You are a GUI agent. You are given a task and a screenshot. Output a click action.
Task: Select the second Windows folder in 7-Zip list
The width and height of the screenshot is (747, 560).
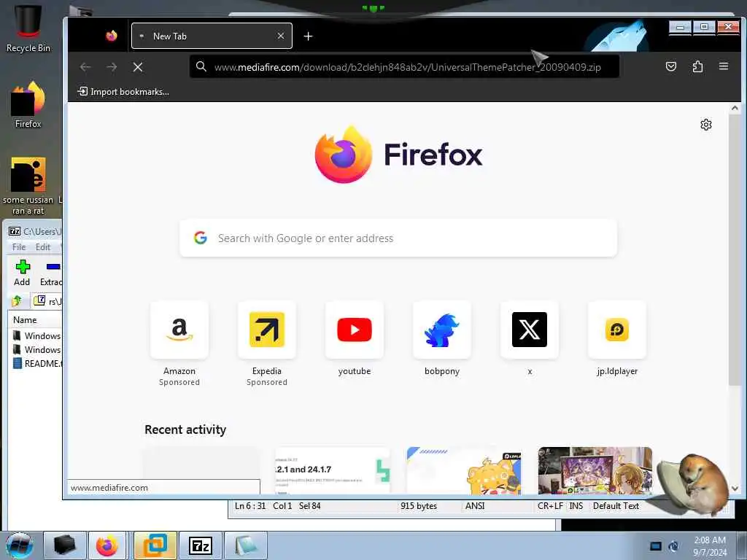click(x=37, y=349)
